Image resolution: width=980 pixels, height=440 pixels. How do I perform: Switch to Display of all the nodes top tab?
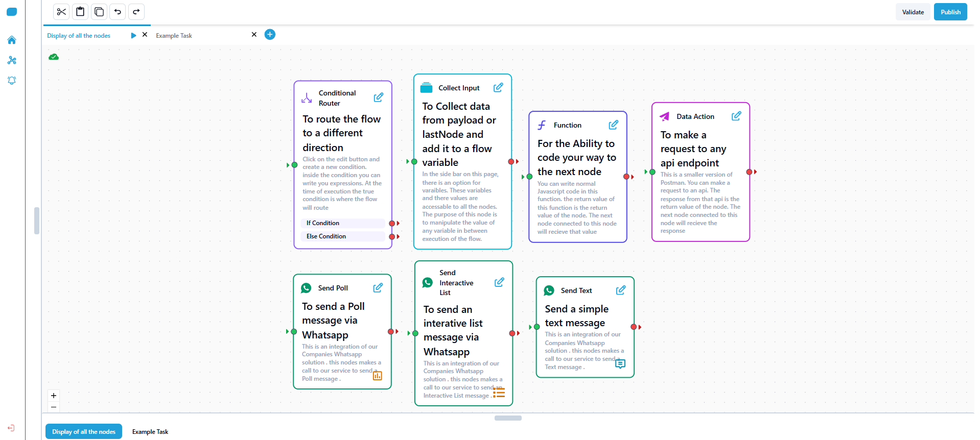79,36
